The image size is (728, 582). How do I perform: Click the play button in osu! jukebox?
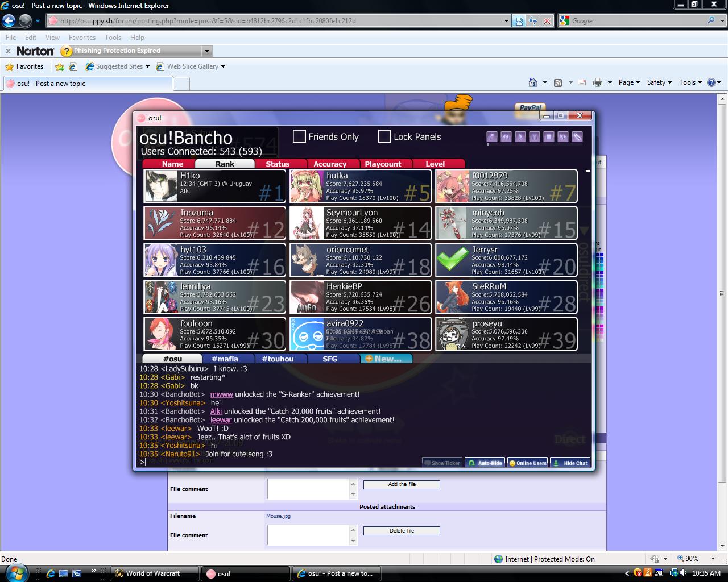[x=520, y=136]
